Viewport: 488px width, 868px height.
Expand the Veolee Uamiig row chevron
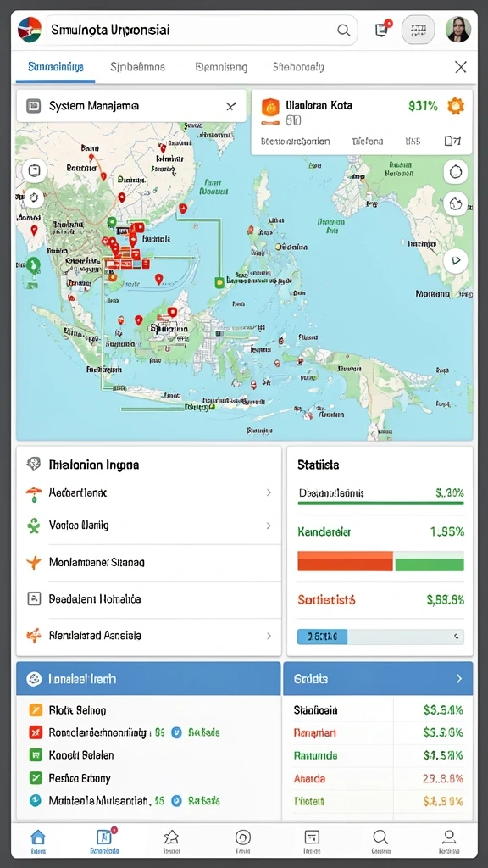click(269, 526)
